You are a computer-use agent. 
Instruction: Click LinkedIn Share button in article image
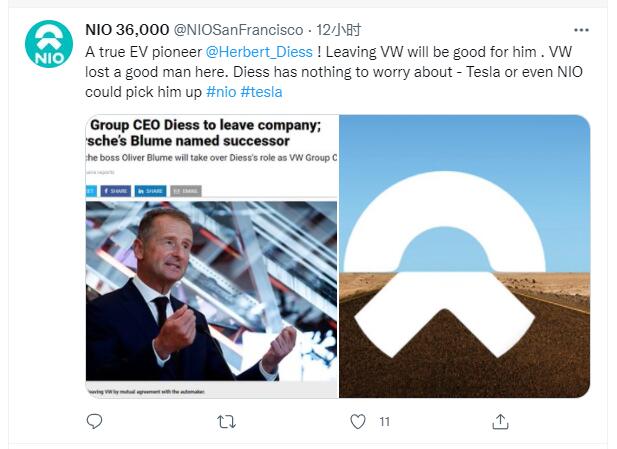(x=150, y=190)
